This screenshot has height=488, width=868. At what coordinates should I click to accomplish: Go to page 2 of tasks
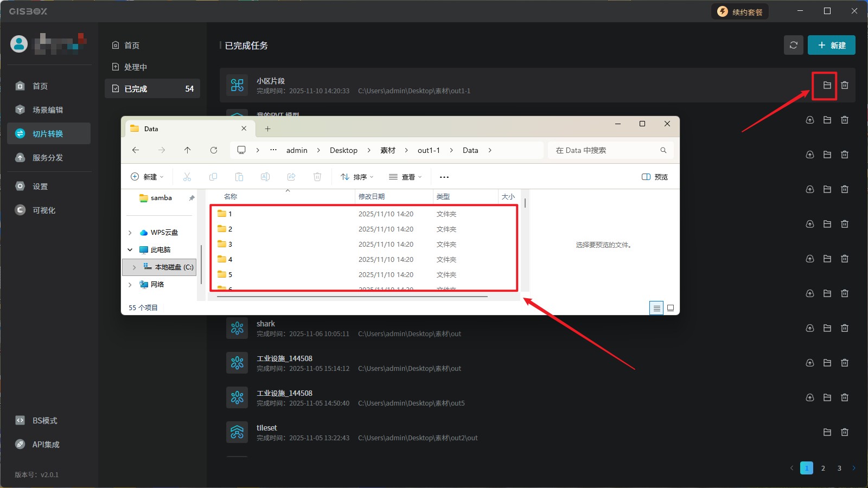click(823, 468)
